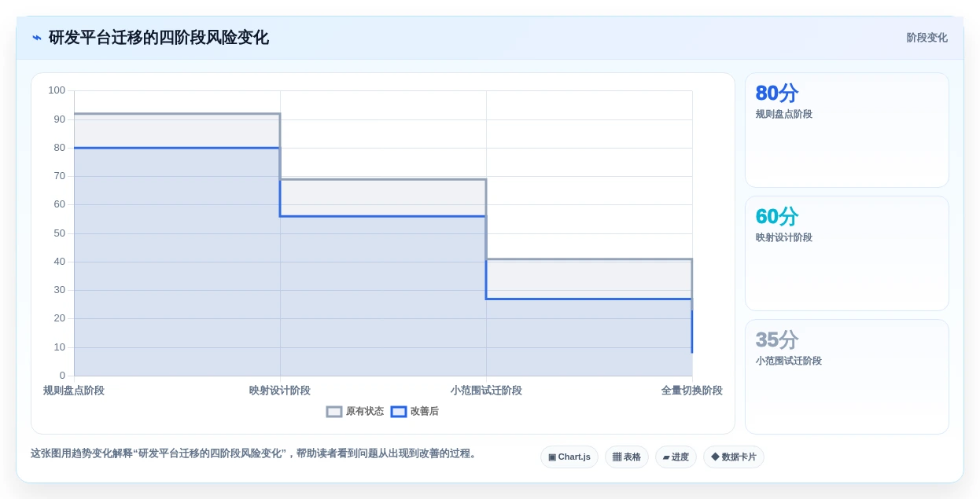
Task: Click the 35分 score value
Action: [777, 339]
